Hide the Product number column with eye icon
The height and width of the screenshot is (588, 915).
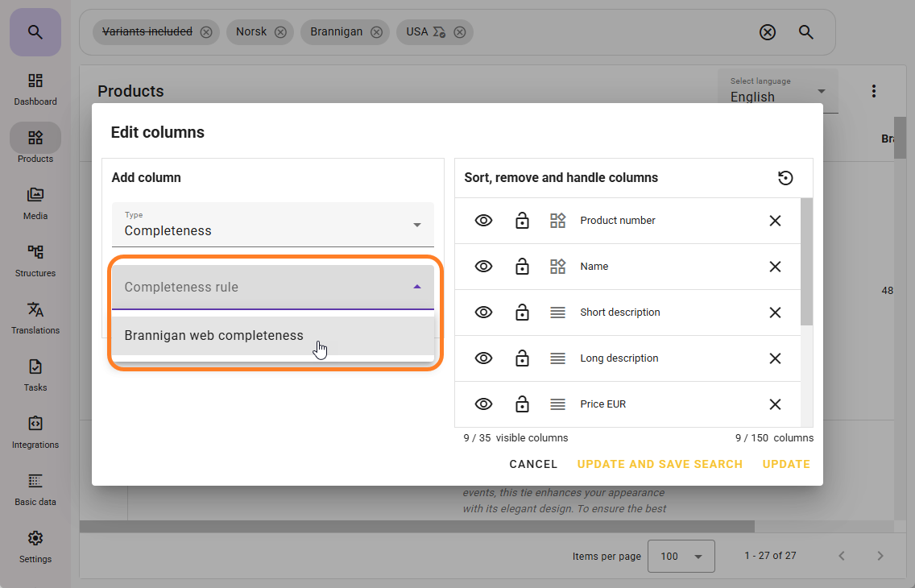[x=483, y=221]
